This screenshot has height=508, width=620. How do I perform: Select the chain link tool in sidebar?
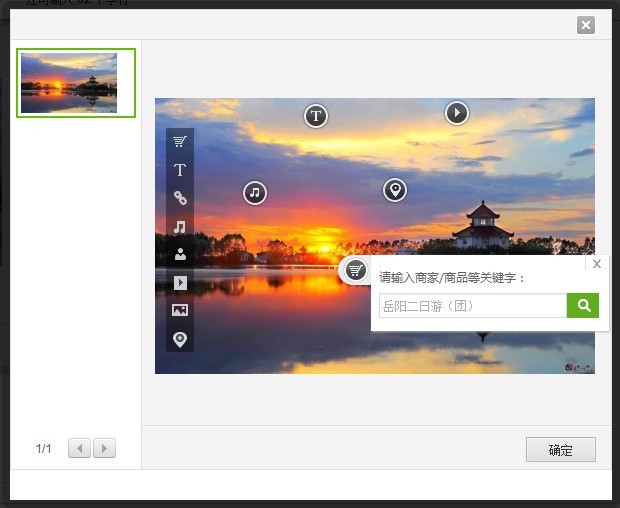click(x=180, y=198)
